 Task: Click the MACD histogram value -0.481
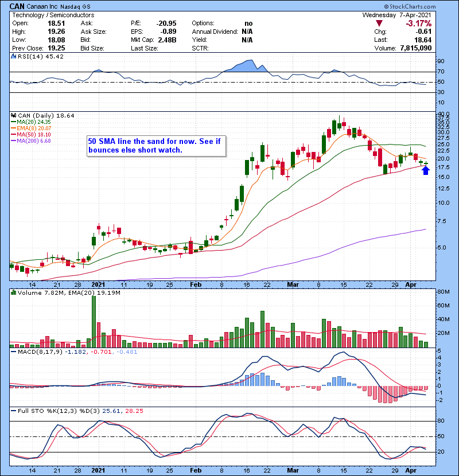click(126, 352)
